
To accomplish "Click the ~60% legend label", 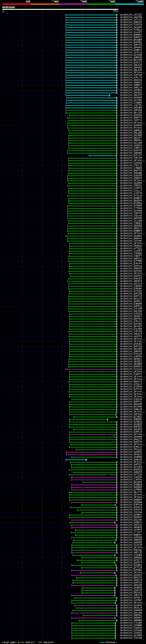I will pos(83,2).
